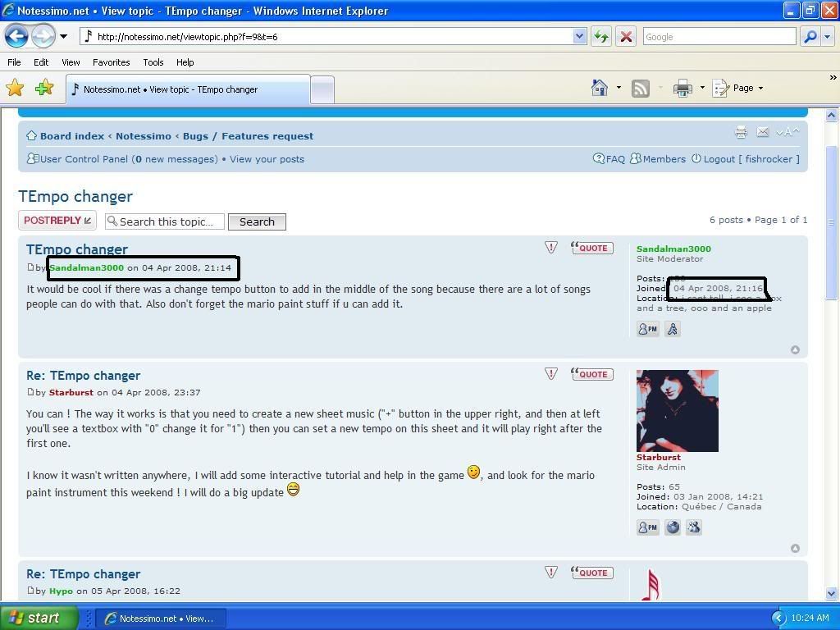Click the Windows Start button
Viewport: 840px width, 630px height.
pyautogui.click(x=39, y=618)
